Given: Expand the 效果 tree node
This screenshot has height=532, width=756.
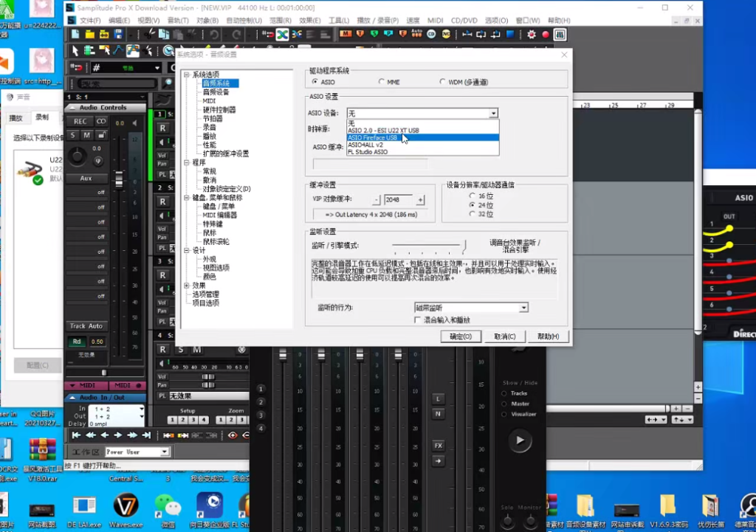Looking at the screenshot, I should [x=187, y=286].
